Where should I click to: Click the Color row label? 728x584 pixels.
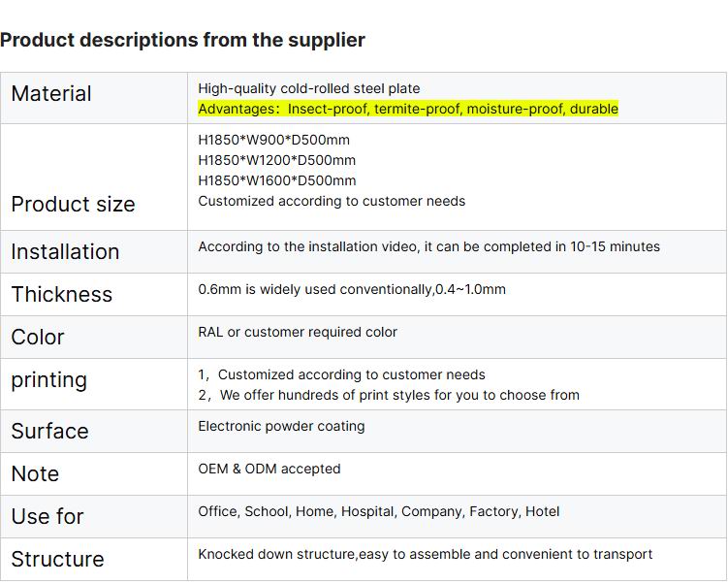click(x=38, y=337)
